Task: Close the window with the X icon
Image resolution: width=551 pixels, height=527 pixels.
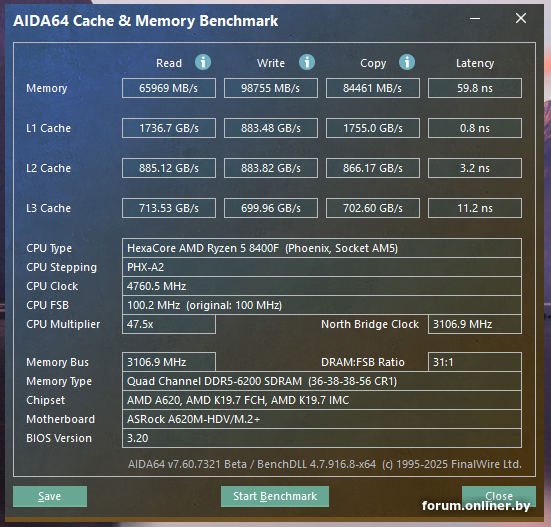Action: click(521, 18)
